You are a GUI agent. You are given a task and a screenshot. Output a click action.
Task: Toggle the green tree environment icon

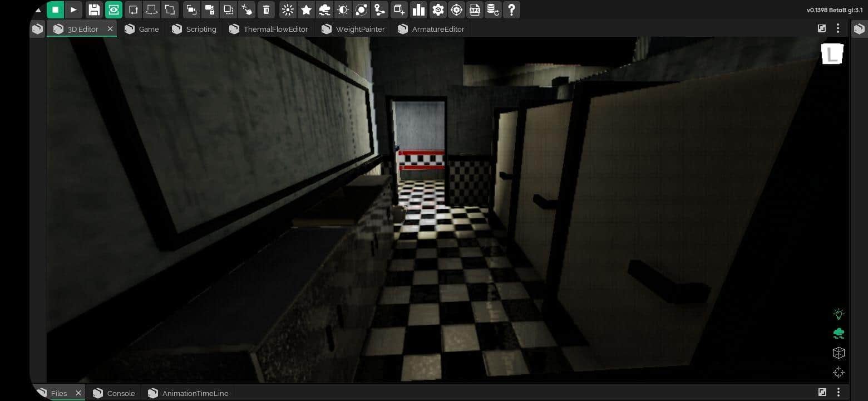click(x=839, y=334)
